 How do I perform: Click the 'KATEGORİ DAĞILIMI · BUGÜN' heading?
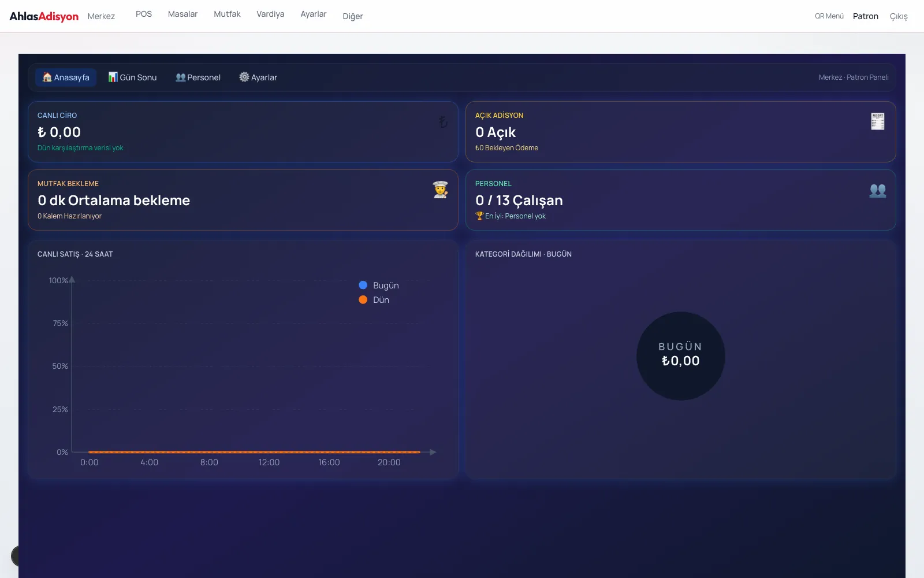pyautogui.click(x=523, y=254)
